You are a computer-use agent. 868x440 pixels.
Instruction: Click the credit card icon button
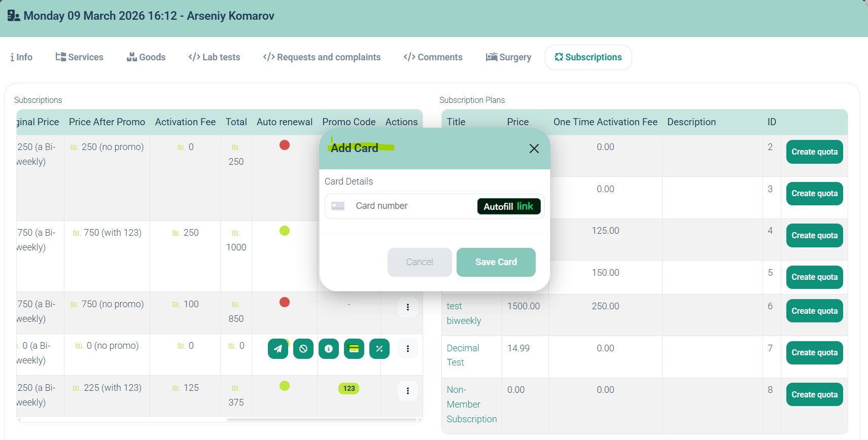354,349
